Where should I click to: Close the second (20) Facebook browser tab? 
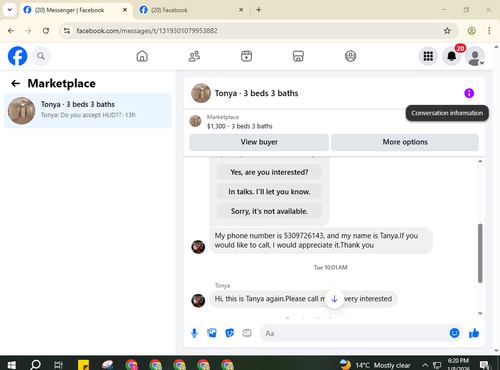pos(241,10)
